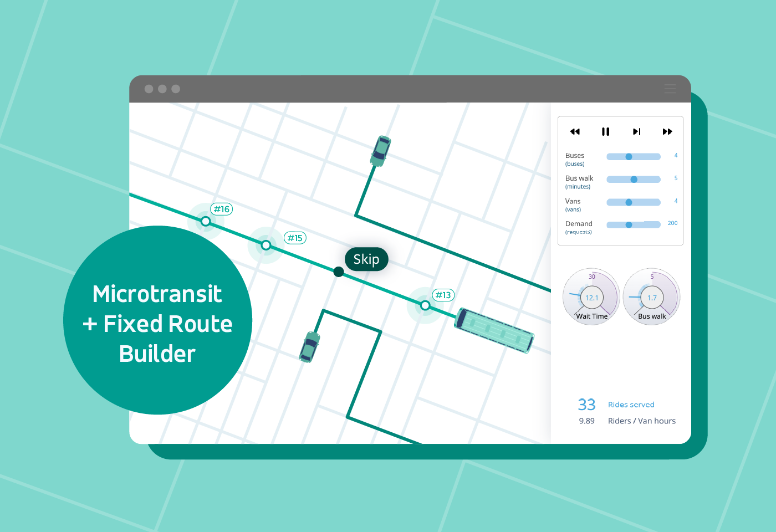Adjust the Buses slider
Viewport: 776px width, 532px height.
coord(628,156)
